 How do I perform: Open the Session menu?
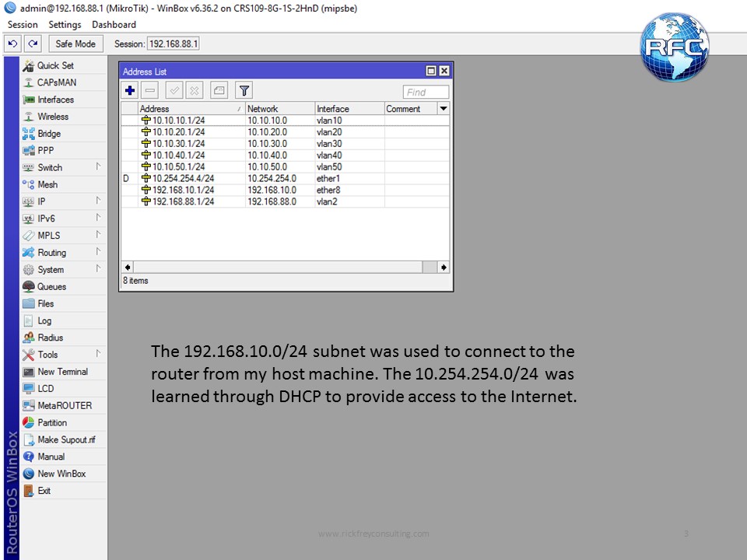(x=22, y=24)
